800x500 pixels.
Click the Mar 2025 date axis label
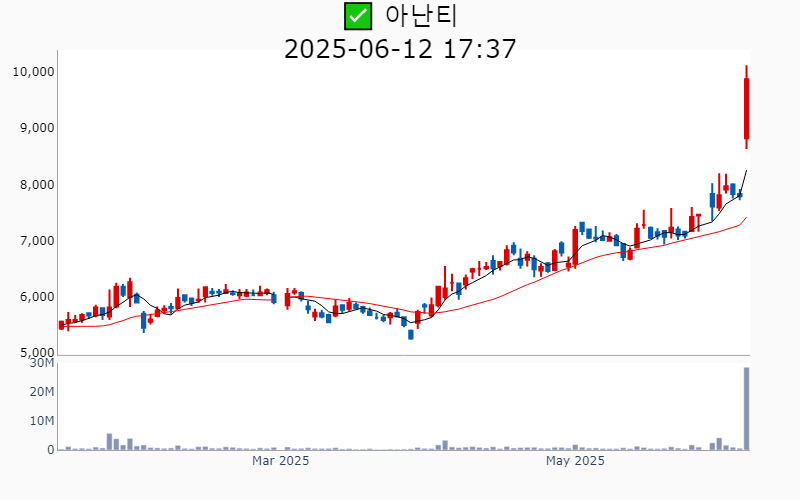tap(281, 461)
